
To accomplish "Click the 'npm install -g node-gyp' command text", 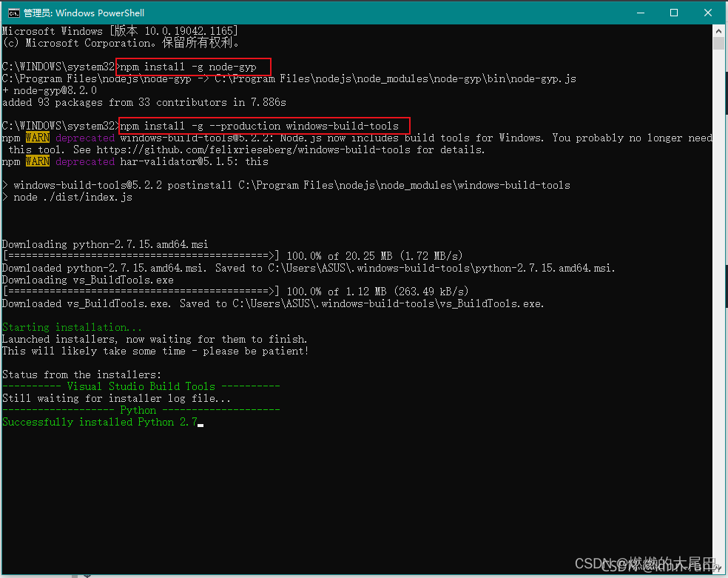I will pos(188,67).
